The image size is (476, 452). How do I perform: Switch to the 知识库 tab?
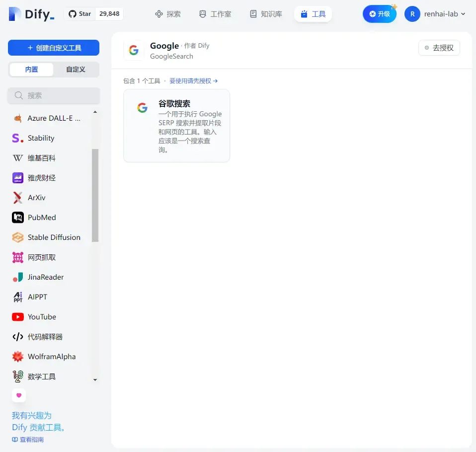tap(266, 14)
